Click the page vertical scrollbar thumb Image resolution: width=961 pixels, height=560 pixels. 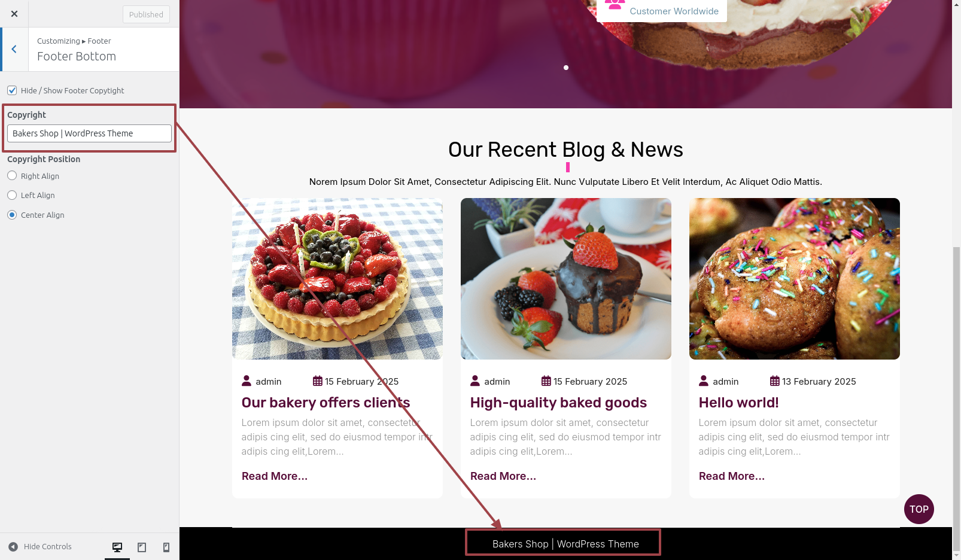pos(956,400)
